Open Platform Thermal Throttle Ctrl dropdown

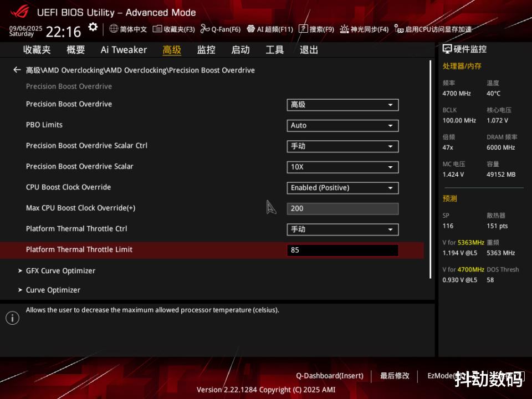[342, 229]
